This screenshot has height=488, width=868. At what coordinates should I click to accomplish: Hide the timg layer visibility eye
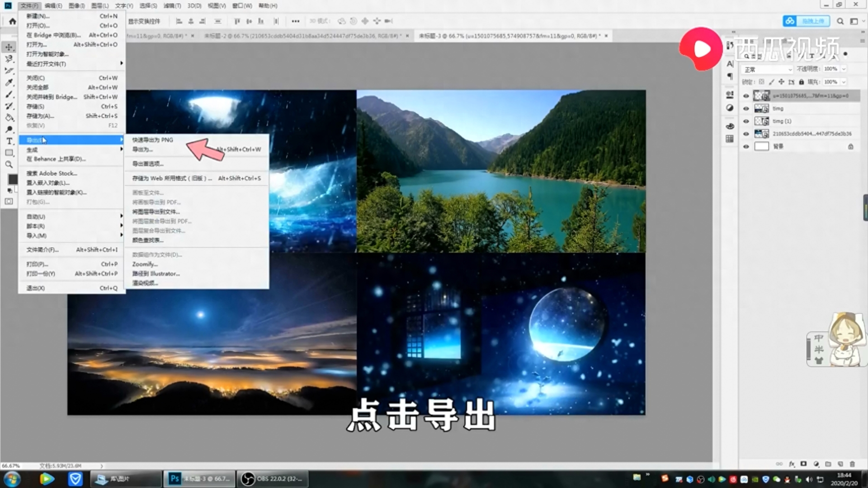pos(746,108)
